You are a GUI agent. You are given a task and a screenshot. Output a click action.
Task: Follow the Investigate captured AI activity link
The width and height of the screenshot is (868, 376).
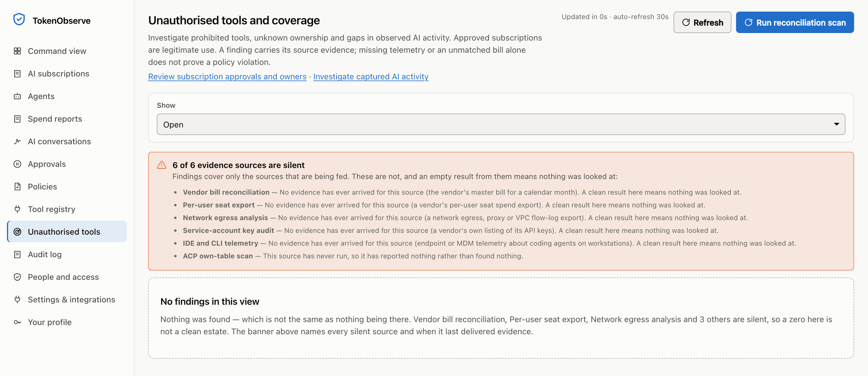[371, 76]
